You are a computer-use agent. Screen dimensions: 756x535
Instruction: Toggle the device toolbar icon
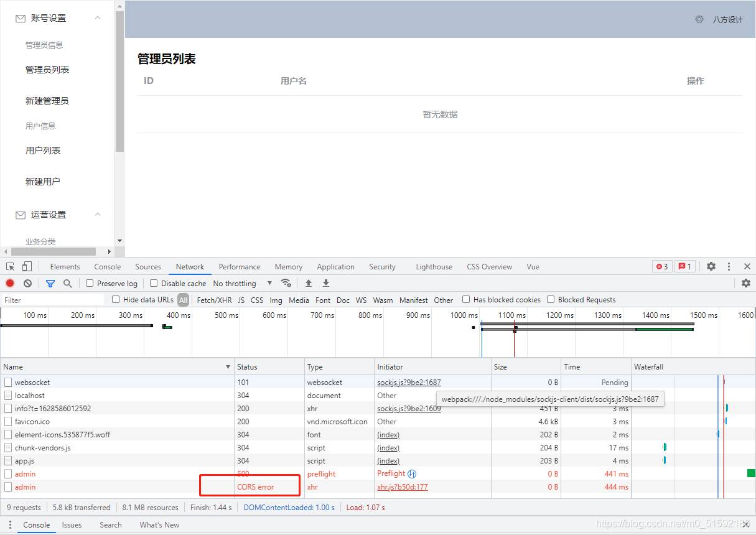pos(27,266)
